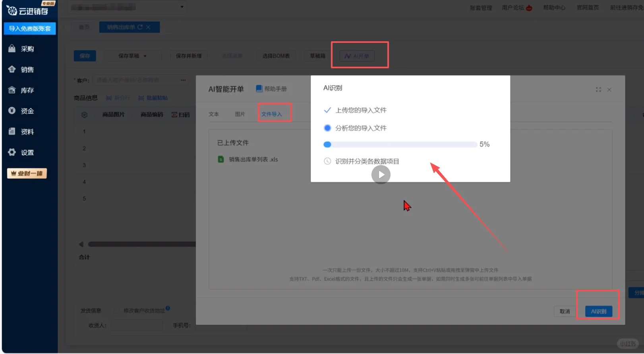
Task: Open 帮助中心 in top menu
Action: click(x=554, y=8)
